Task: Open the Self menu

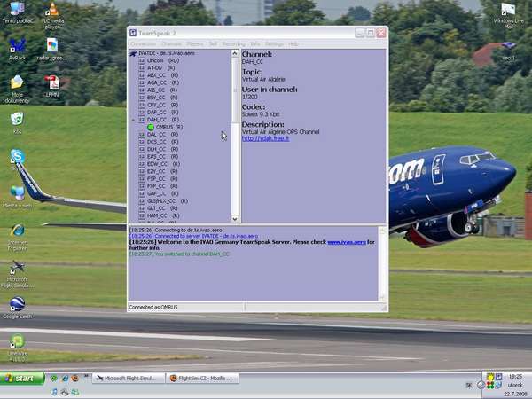Action: tap(213, 44)
